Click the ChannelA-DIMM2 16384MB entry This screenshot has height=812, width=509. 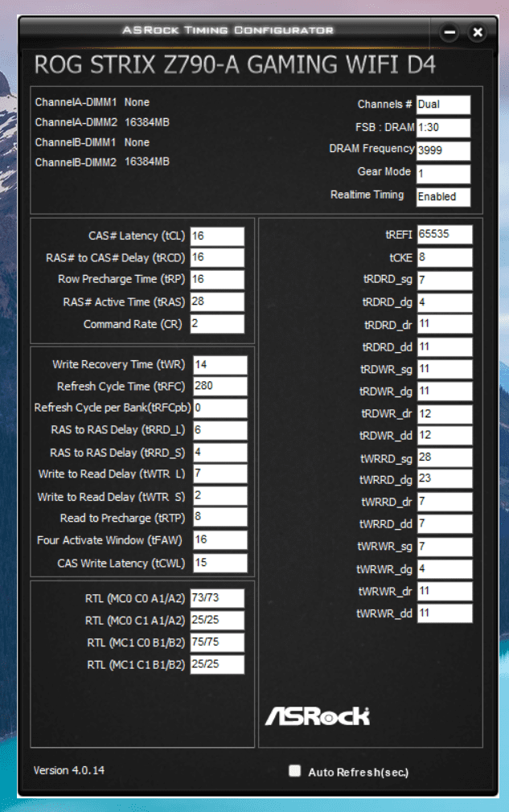click(102, 123)
